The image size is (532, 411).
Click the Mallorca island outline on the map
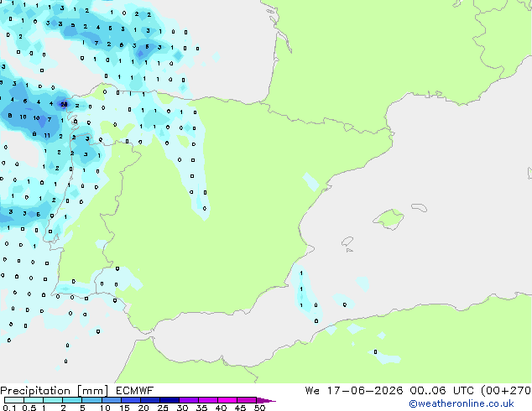click(x=389, y=220)
